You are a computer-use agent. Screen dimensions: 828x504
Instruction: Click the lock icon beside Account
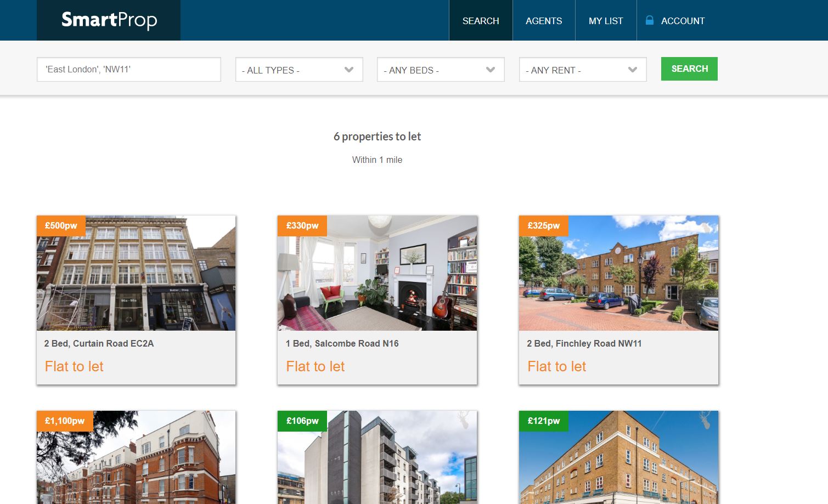pos(649,20)
